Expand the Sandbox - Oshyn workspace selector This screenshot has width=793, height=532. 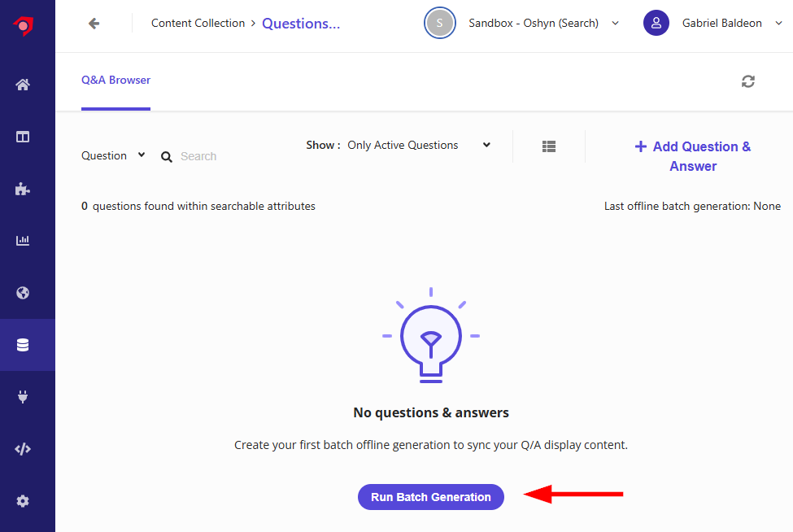521,24
